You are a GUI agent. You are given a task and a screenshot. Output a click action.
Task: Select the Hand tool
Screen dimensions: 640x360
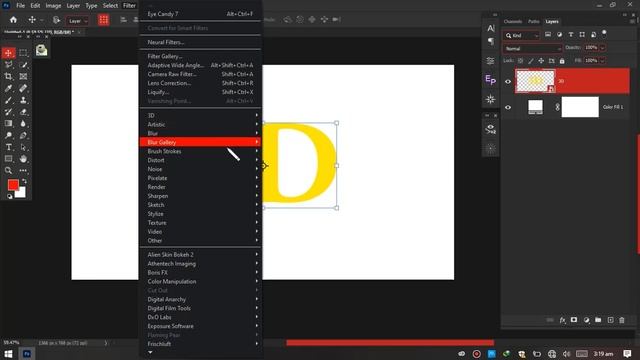(x=23, y=159)
